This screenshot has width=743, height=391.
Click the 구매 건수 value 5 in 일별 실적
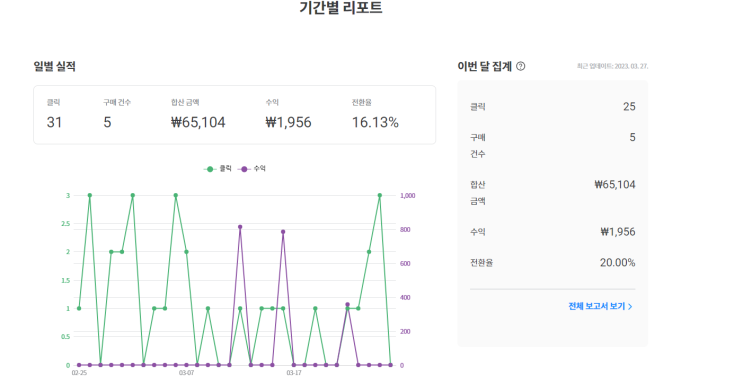coord(108,122)
